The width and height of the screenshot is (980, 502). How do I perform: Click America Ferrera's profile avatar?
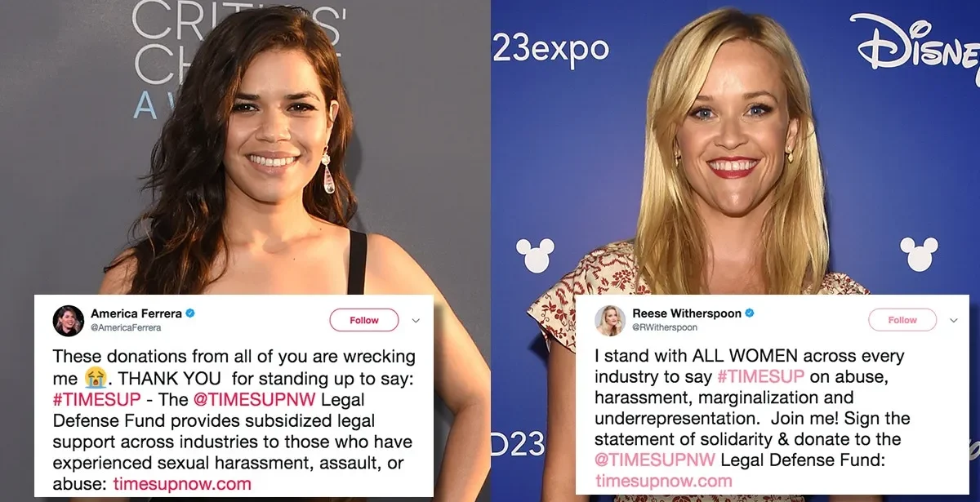tap(69, 320)
